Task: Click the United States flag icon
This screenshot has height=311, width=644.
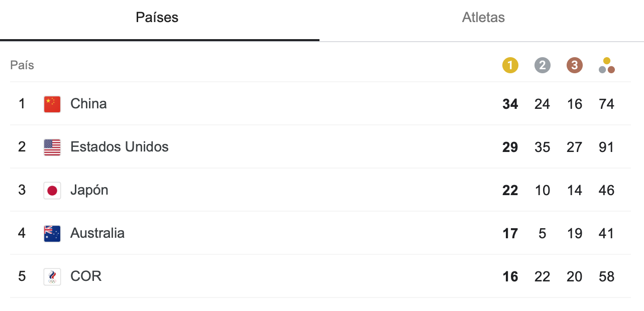Action: [x=52, y=147]
